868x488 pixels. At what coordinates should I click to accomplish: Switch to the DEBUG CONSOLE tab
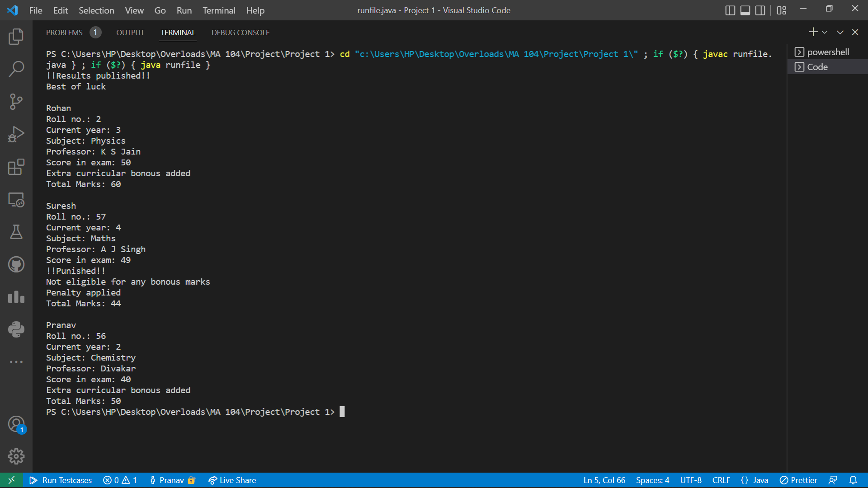tap(241, 33)
